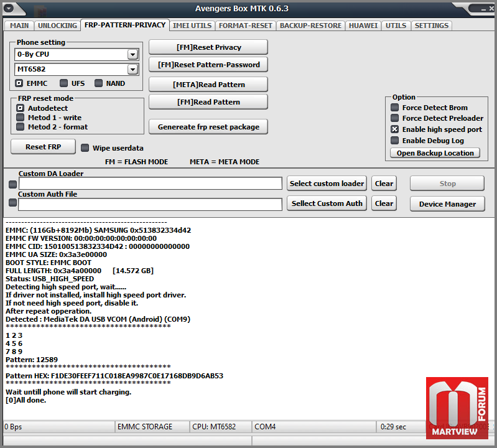Open Device Manager
This screenshot has width=497, height=448.
click(x=447, y=204)
